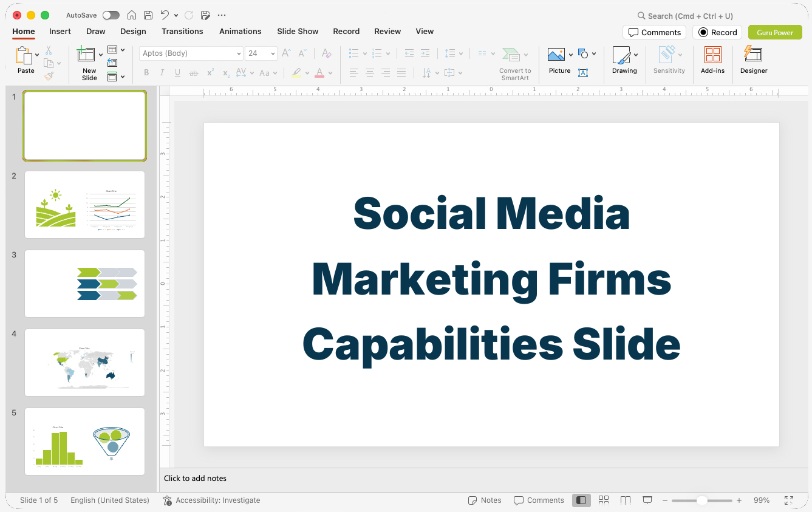The width and height of the screenshot is (812, 512).
Task: Expand the New Slide layout arrow
Action: pos(101,55)
